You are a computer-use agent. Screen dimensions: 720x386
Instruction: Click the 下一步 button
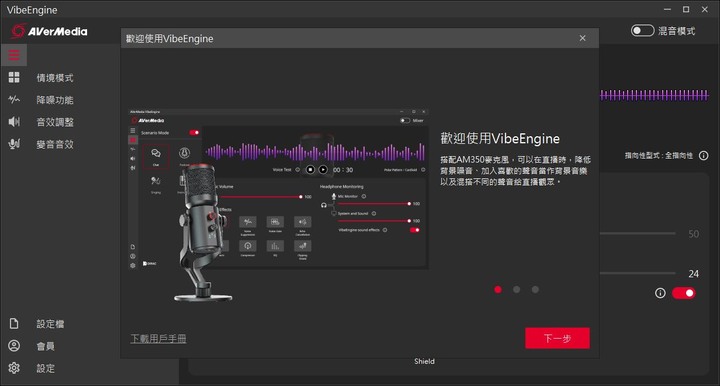click(557, 338)
